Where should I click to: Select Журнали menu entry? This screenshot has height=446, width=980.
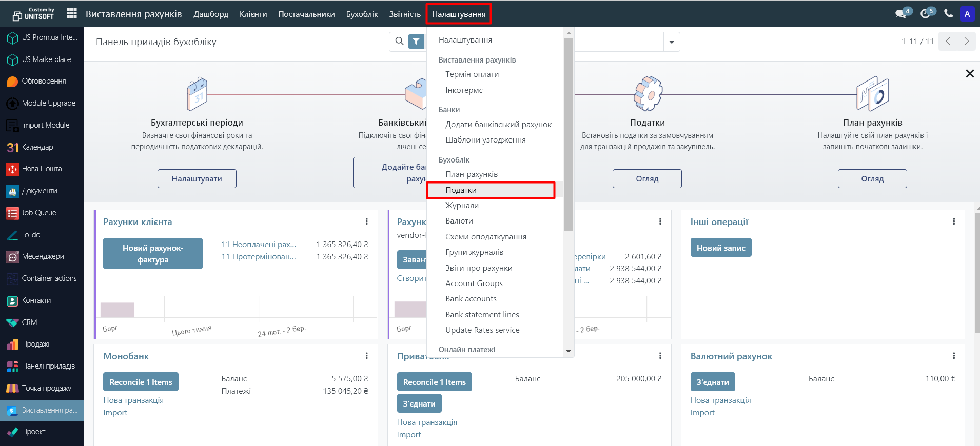click(x=462, y=206)
